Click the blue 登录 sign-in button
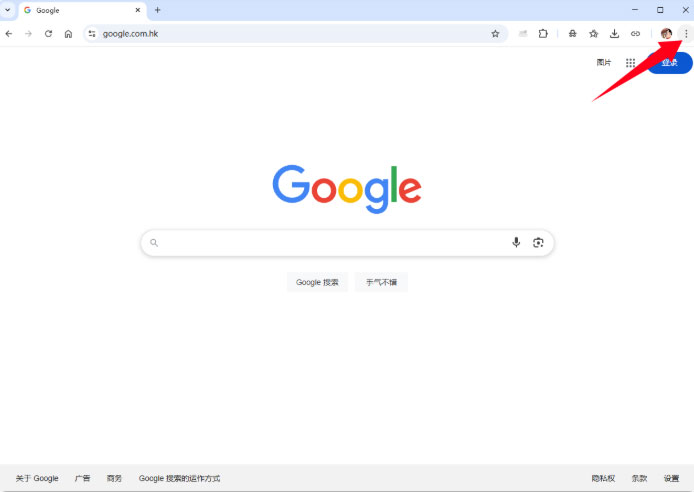 pyautogui.click(x=670, y=63)
